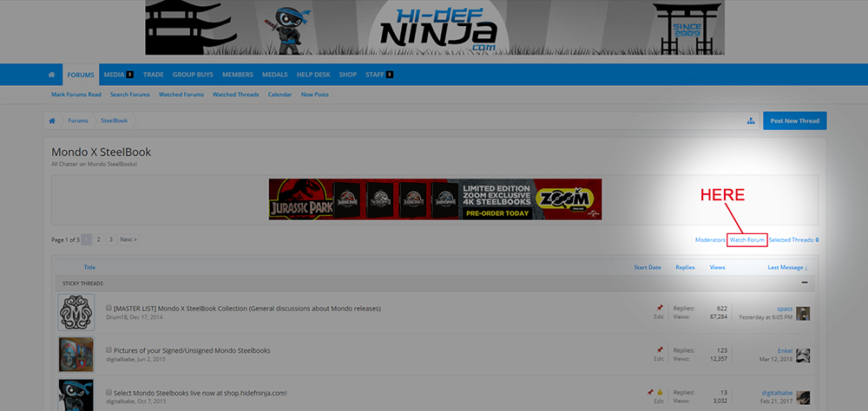Go to the breadcrumb home icon
Image resolution: width=868 pixels, height=411 pixels.
(52, 121)
